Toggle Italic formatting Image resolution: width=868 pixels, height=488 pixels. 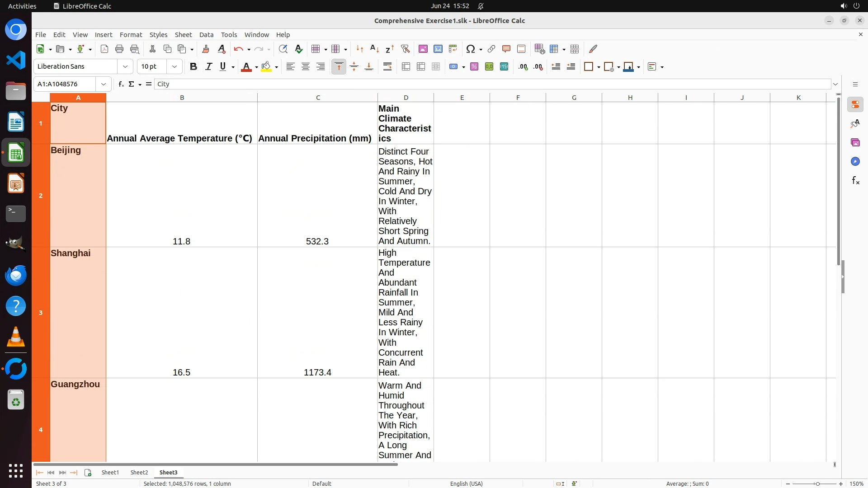tap(208, 66)
